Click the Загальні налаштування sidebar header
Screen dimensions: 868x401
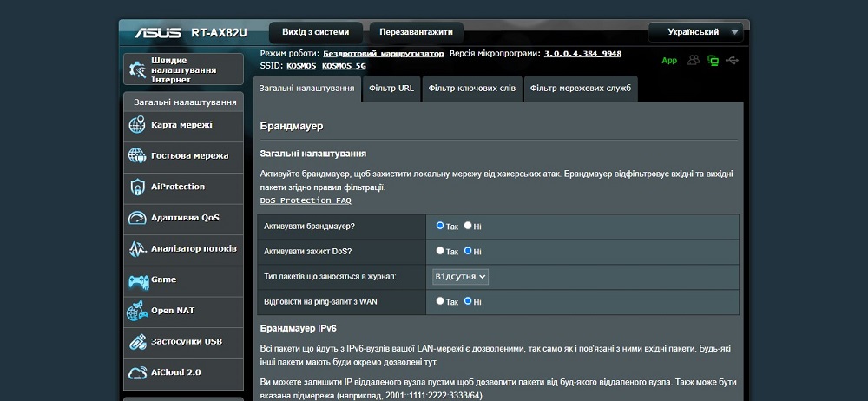185,102
